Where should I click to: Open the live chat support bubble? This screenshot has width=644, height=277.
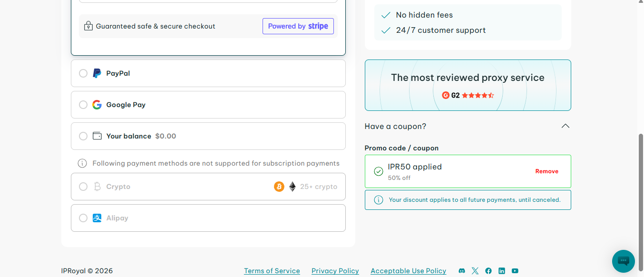[623, 261]
